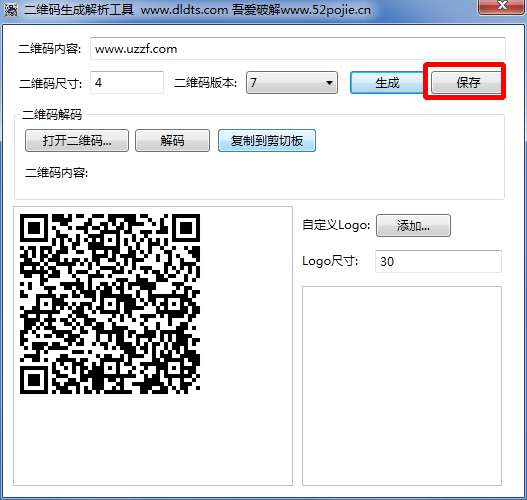Open the 二维码版本 dropdown
This screenshot has height=500, width=527.
click(x=292, y=83)
